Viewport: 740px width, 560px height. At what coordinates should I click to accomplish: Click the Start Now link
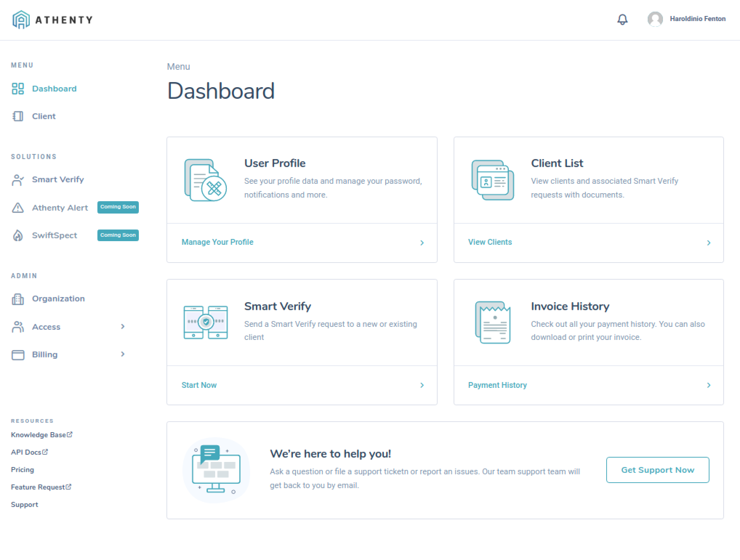[x=199, y=385]
